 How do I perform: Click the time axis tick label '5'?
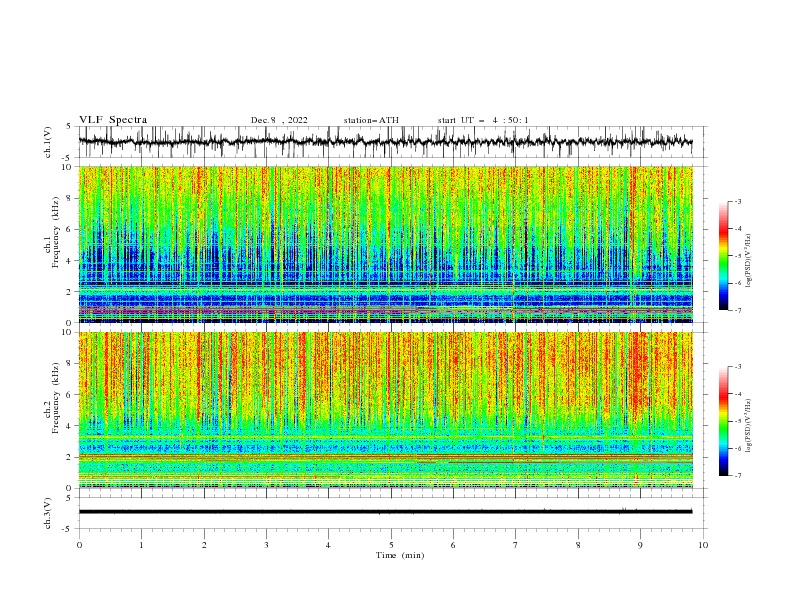point(390,545)
